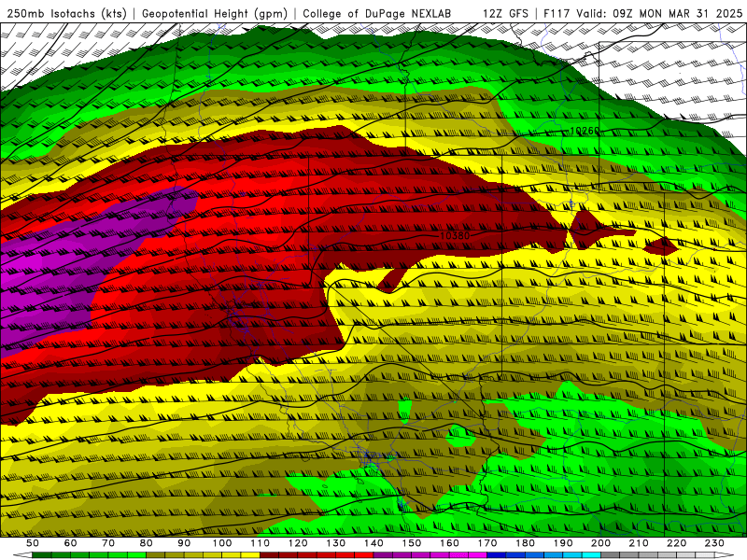Click the '250mb Isotachs (kts)' title text
This screenshot has width=747, height=560.
point(67,13)
